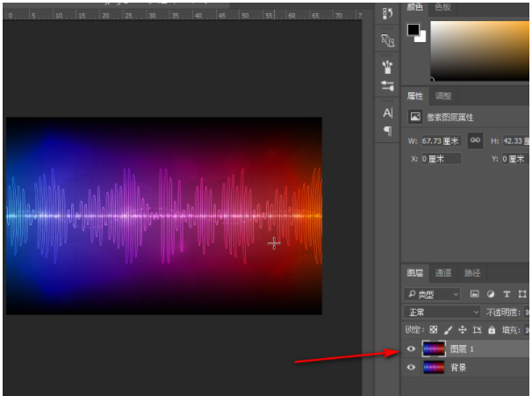Filter layers by adjustment layer icon
This screenshot has height=396, width=532.
491,294
